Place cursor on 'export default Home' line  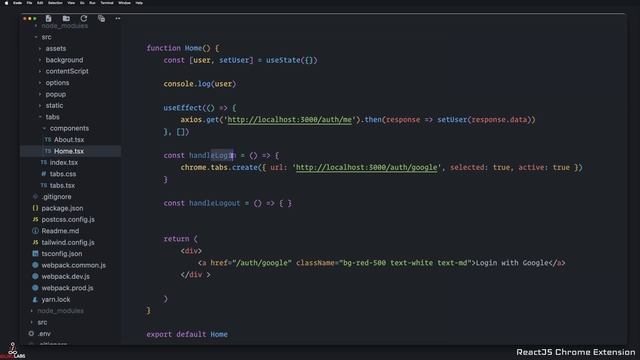point(187,334)
